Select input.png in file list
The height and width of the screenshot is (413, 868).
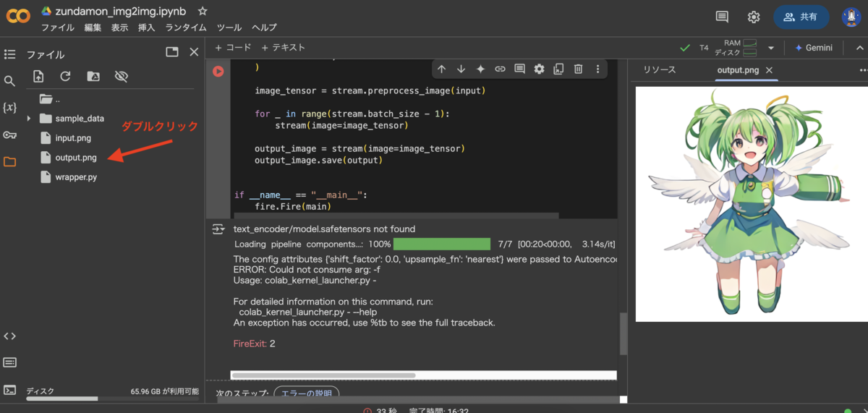73,137
